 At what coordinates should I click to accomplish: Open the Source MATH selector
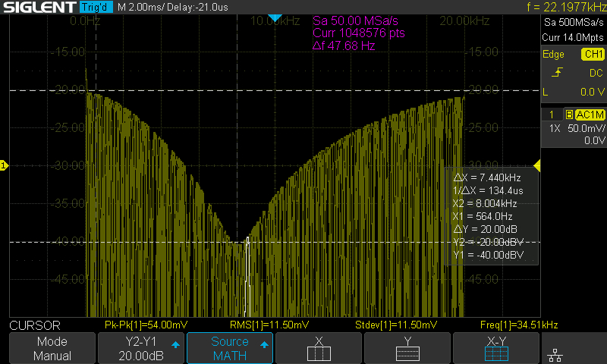(x=229, y=348)
